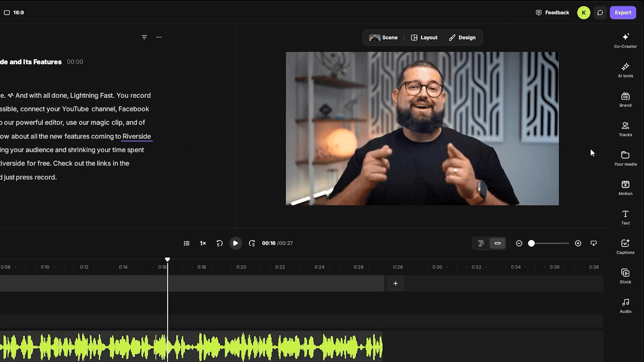The width and height of the screenshot is (644, 362).
Task: Click the Export button
Action: click(623, 13)
